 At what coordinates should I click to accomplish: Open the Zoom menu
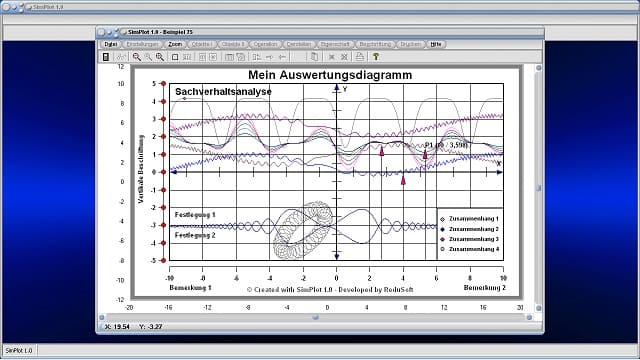click(x=175, y=44)
